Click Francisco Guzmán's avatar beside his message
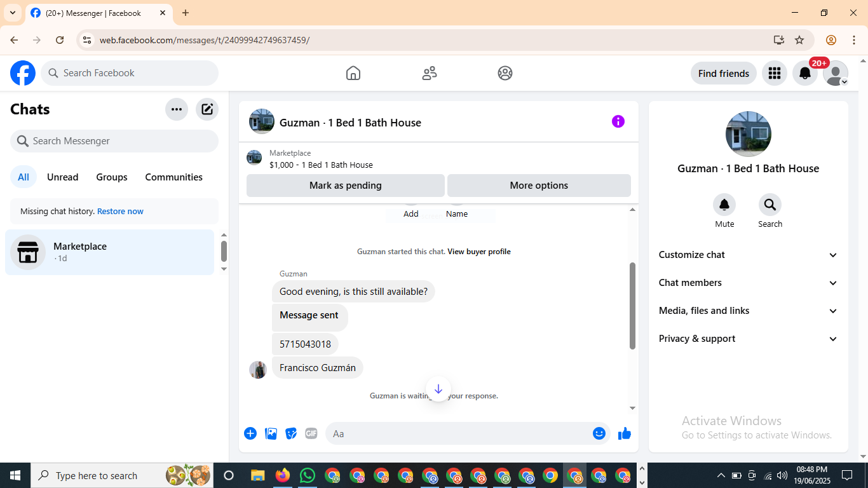Image resolution: width=868 pixels, height=488 pixels. (258, 370)
